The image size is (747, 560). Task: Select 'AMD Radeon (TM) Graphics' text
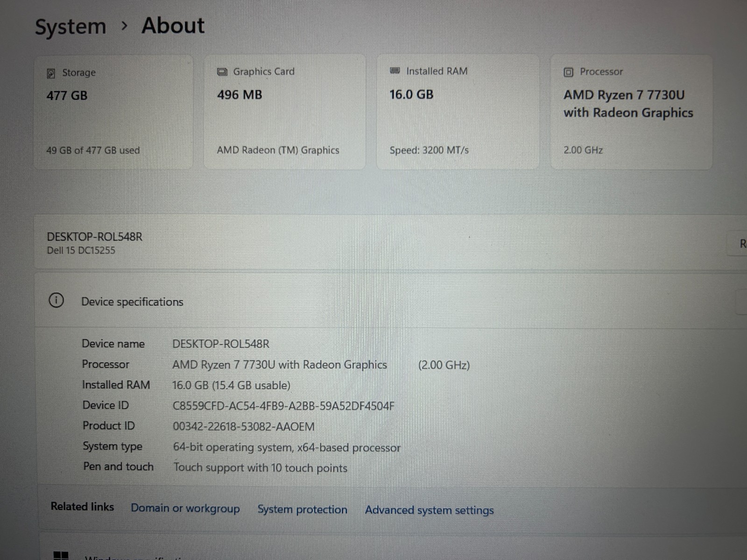[x=278, y=150]
